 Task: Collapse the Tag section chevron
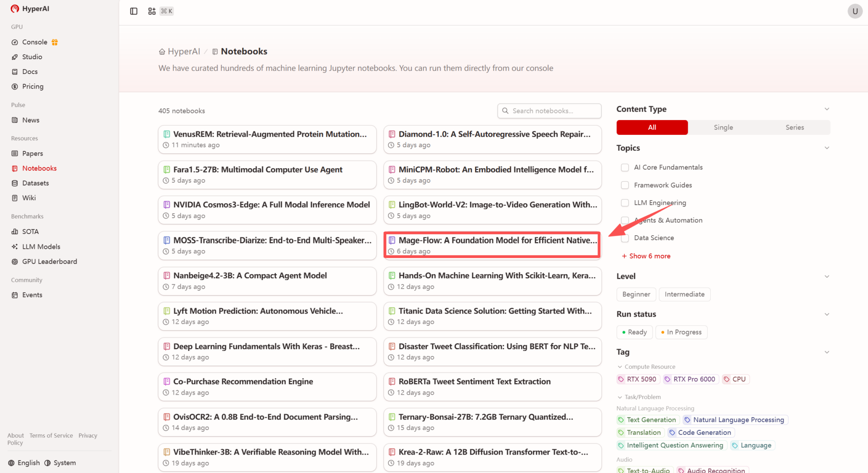pos(827,352)
